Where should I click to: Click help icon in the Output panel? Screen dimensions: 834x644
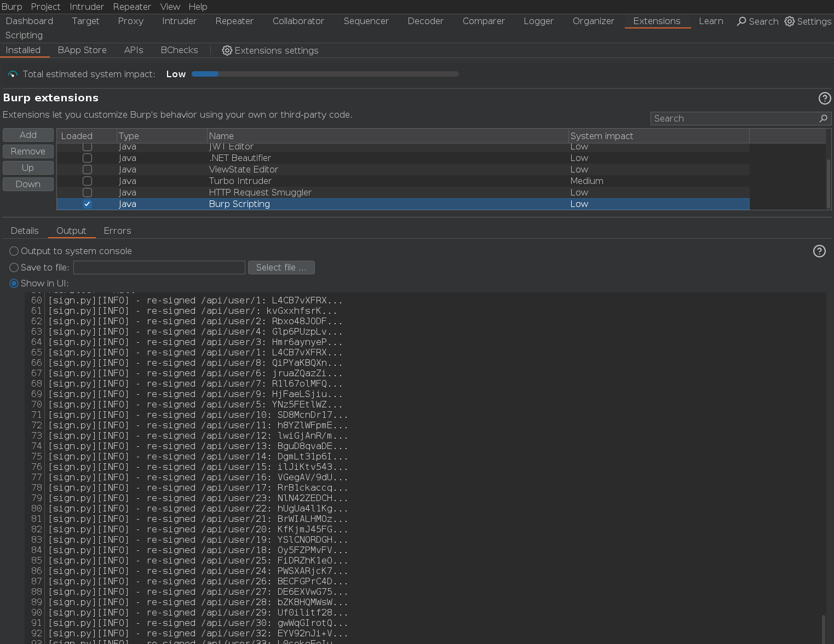[819, 251]
